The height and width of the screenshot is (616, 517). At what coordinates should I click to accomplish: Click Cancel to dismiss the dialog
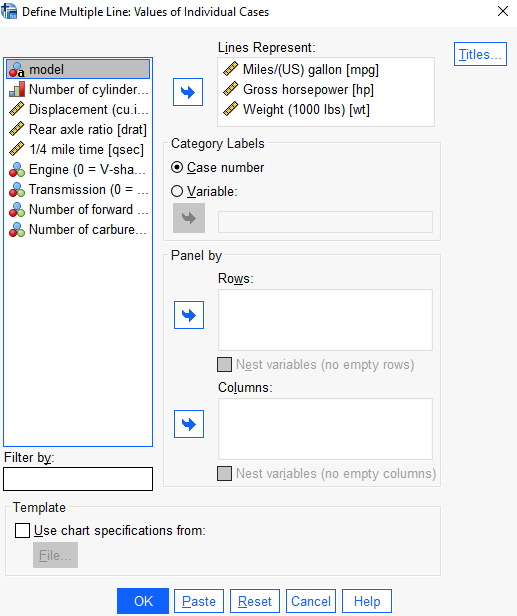coord(311,601)
